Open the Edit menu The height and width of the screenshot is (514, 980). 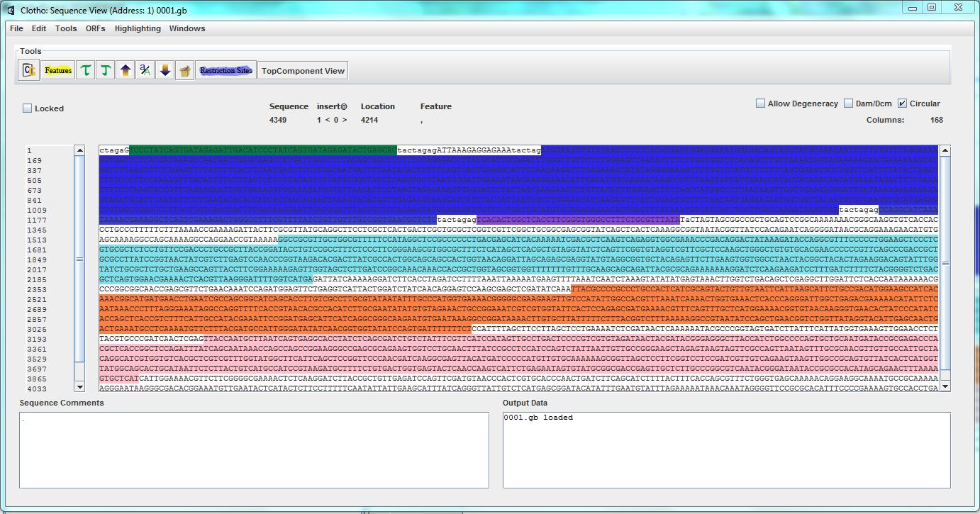pos(39,28)
